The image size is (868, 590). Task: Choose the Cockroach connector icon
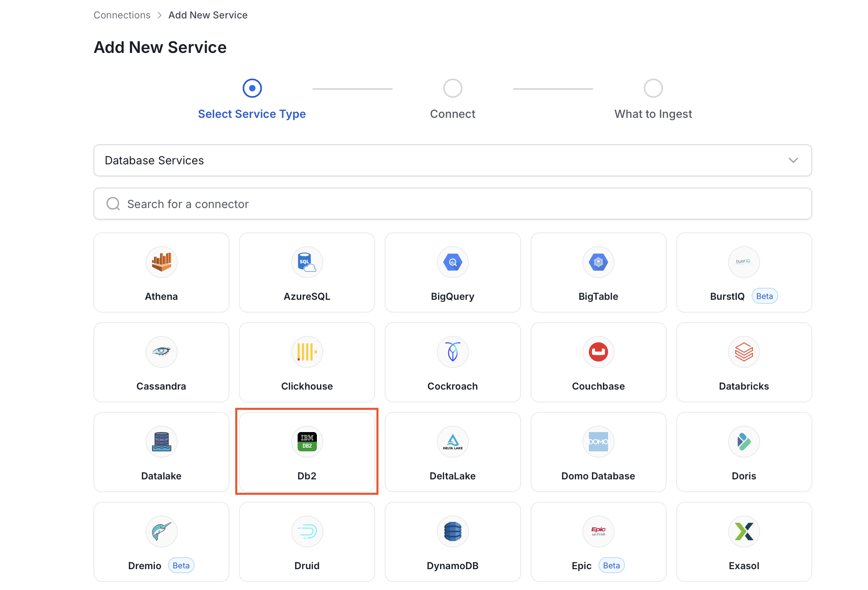[x=452, y=352]
